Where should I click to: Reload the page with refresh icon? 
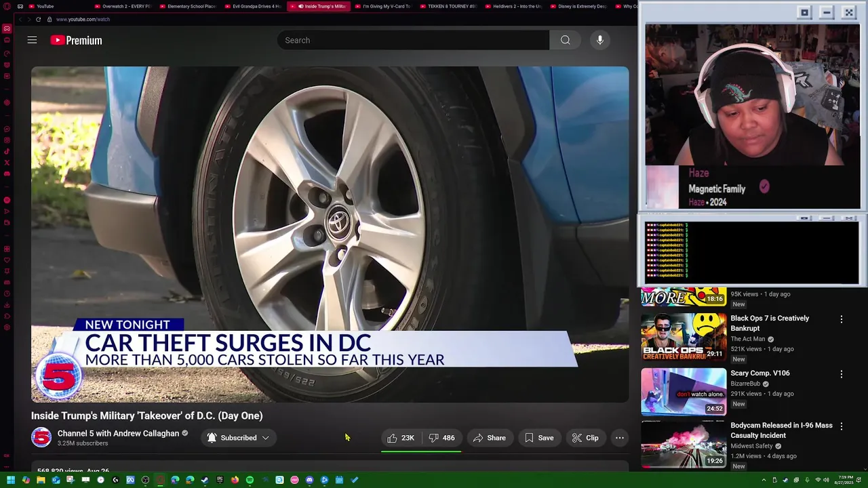38,19
